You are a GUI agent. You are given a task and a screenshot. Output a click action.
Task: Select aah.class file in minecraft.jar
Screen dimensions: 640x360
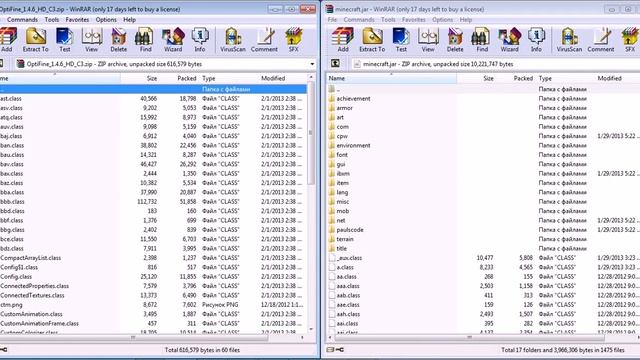tap(348, 314)
